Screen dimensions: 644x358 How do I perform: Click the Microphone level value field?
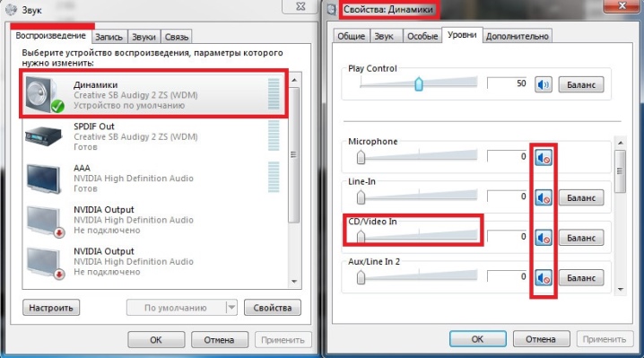pos(508,156)
